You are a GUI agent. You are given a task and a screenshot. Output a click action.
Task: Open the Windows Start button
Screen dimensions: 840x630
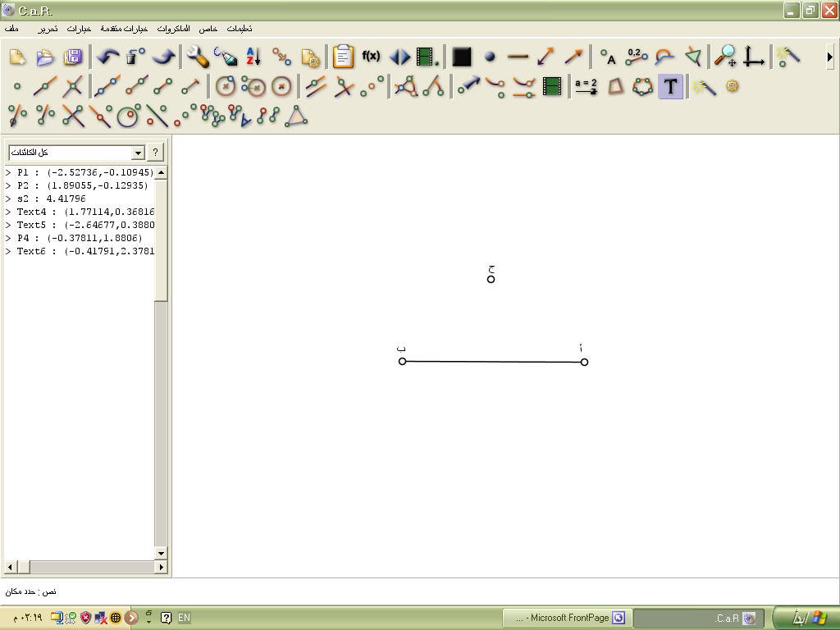806,618
